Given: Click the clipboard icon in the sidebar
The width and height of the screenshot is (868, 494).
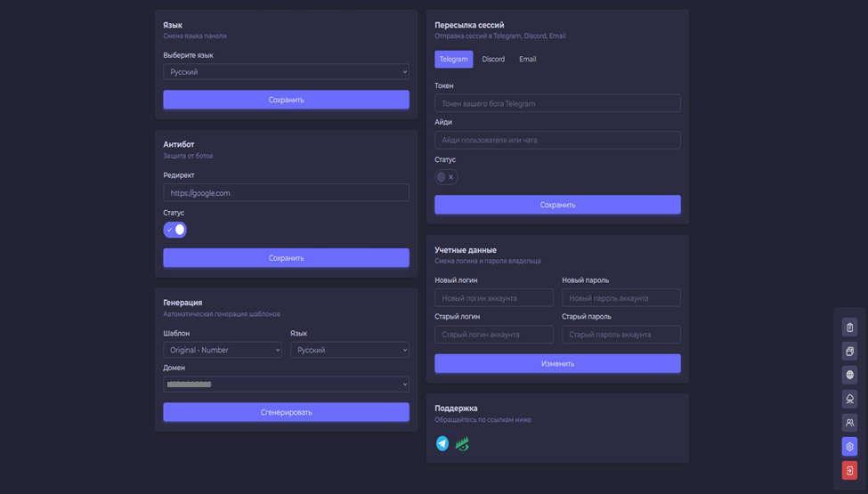Looking at the screenshot, I should [x=849, y=328].
